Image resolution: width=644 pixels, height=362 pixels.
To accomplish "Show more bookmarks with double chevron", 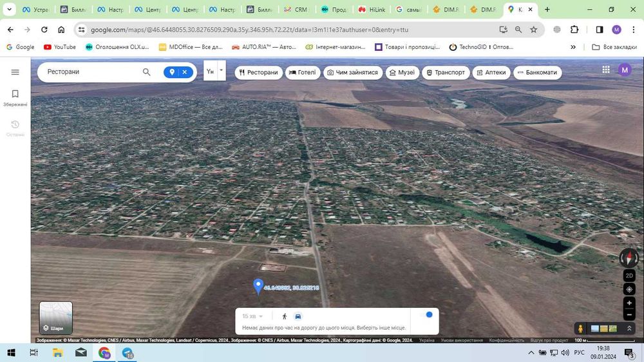I will [573, 47].
